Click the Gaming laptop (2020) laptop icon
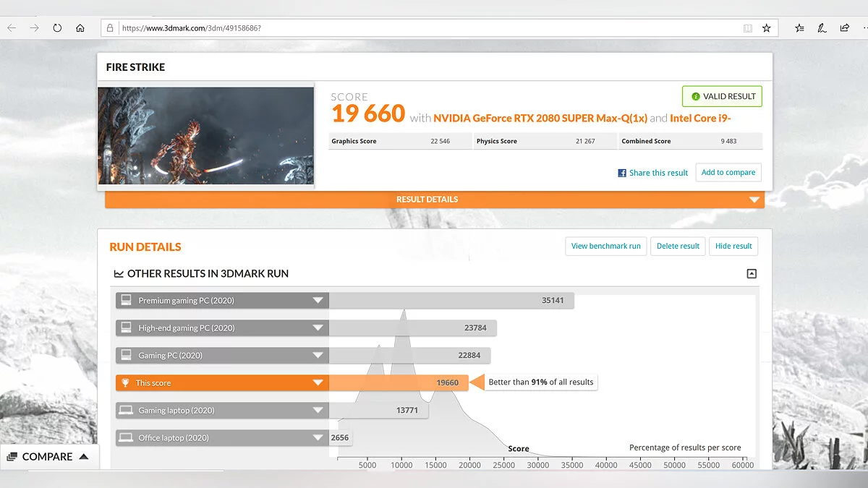Screen dimensions: 868x488 coord(126,410)
